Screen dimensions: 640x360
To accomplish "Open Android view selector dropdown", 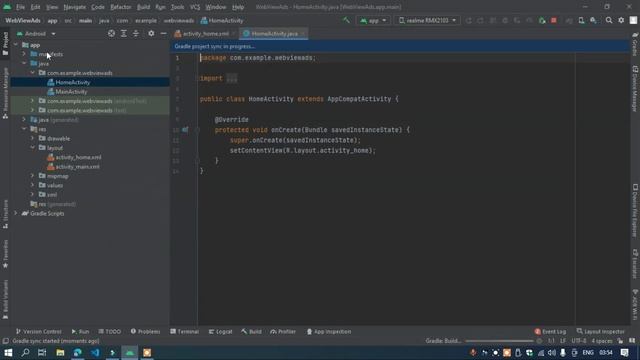I will 36,33.
